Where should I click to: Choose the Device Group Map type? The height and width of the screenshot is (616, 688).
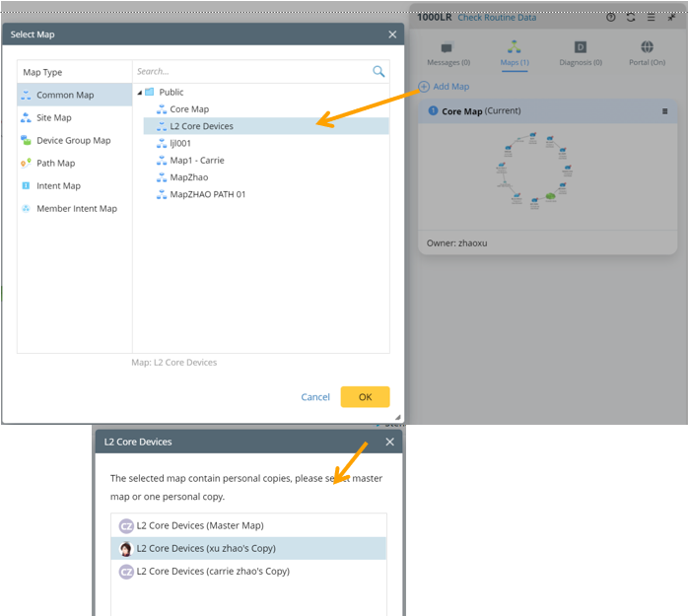pyautogui.click(x=73, y=141)
